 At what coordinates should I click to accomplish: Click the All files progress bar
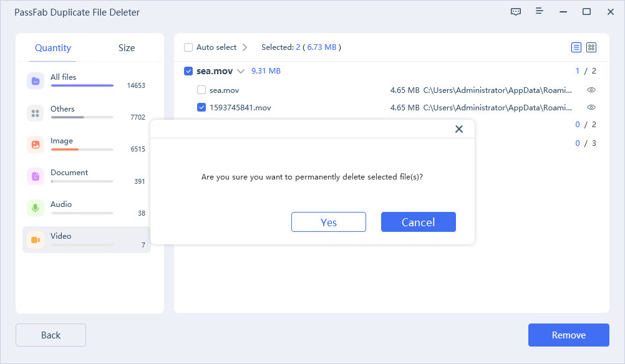point(82,85)
